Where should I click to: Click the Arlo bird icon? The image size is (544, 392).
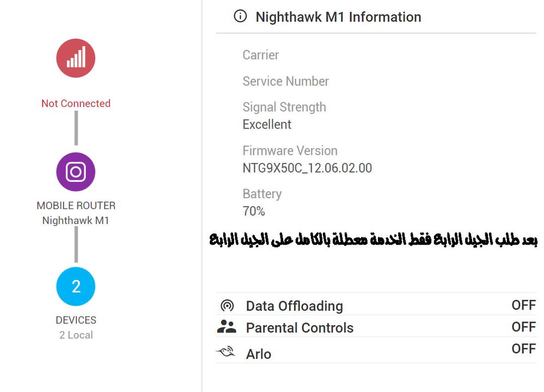click(x=226, y=353)
